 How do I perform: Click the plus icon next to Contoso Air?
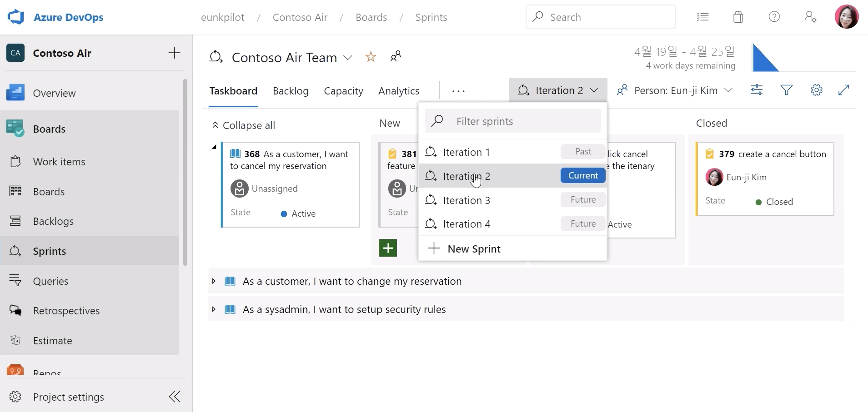(174, 53)
